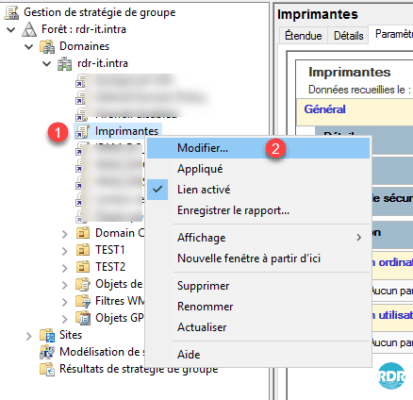Choose Enregistrer le rapport... menu entry
This screenshot has height=400, width=413.
259,210
